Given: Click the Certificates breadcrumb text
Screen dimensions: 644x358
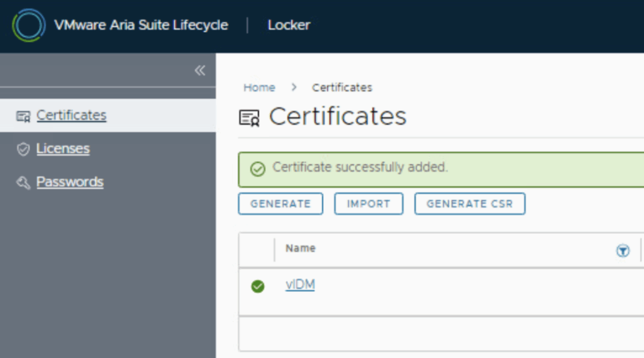Looking at the screenshot, I should click(342, 87).
